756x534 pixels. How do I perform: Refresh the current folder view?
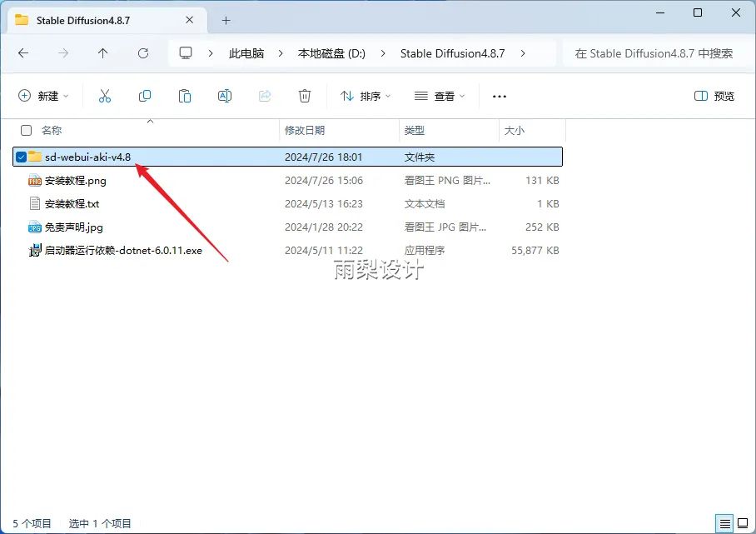(143, 53)
